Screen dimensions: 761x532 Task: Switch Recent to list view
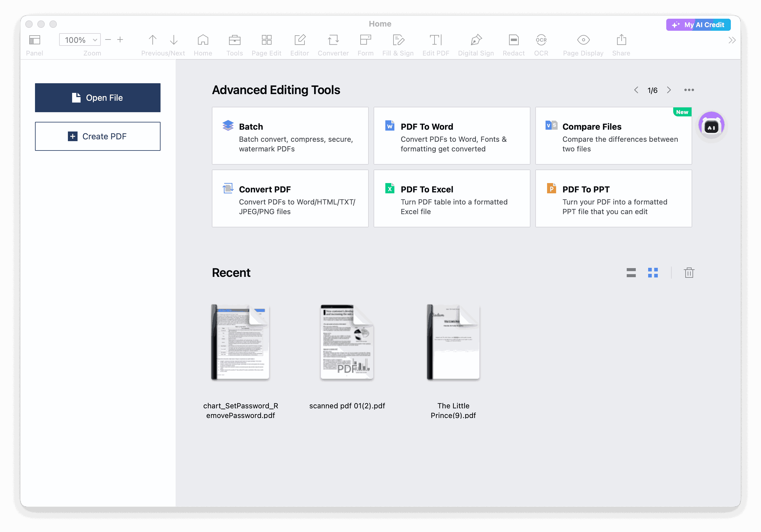(x=631, y=273)
